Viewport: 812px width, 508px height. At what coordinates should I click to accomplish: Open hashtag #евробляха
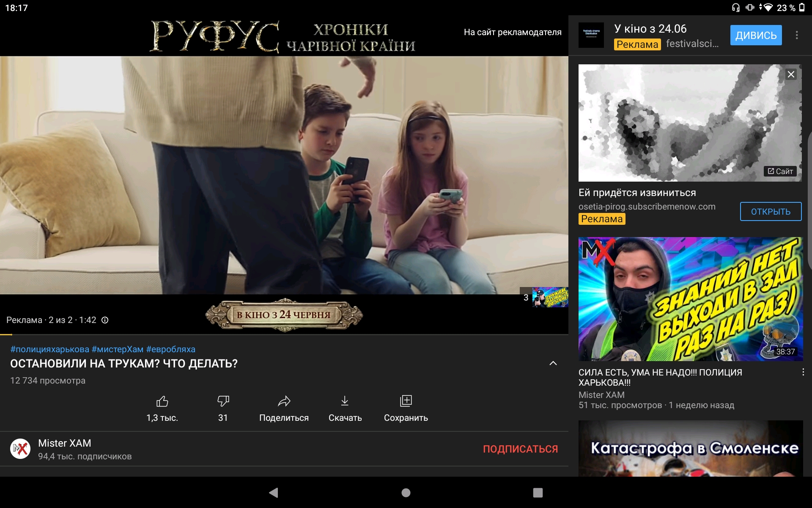pos(171,349)
